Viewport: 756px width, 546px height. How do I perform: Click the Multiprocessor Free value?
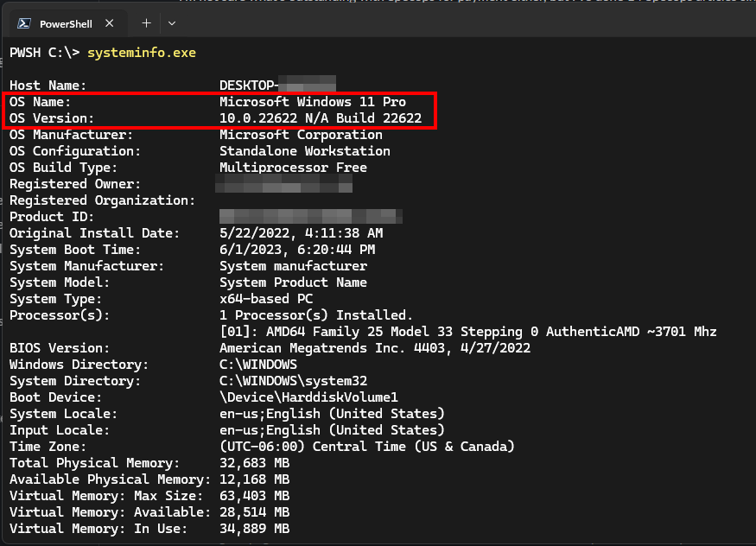click(293, 168)
